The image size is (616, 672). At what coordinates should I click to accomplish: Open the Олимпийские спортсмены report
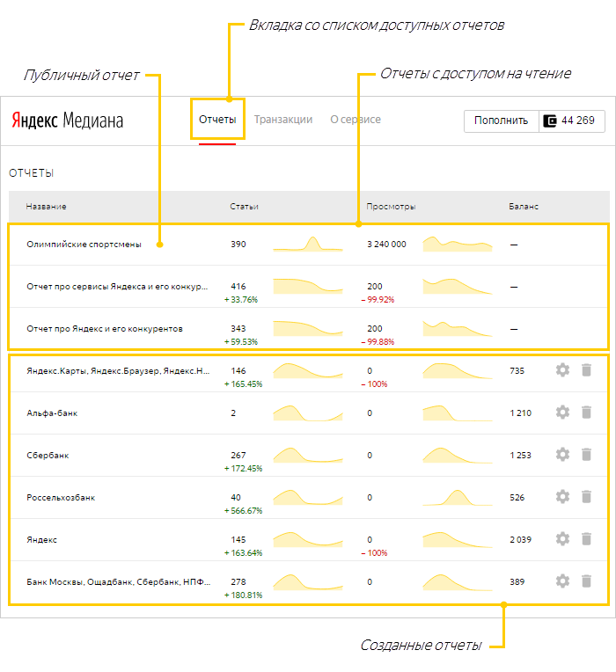[84, 245]
